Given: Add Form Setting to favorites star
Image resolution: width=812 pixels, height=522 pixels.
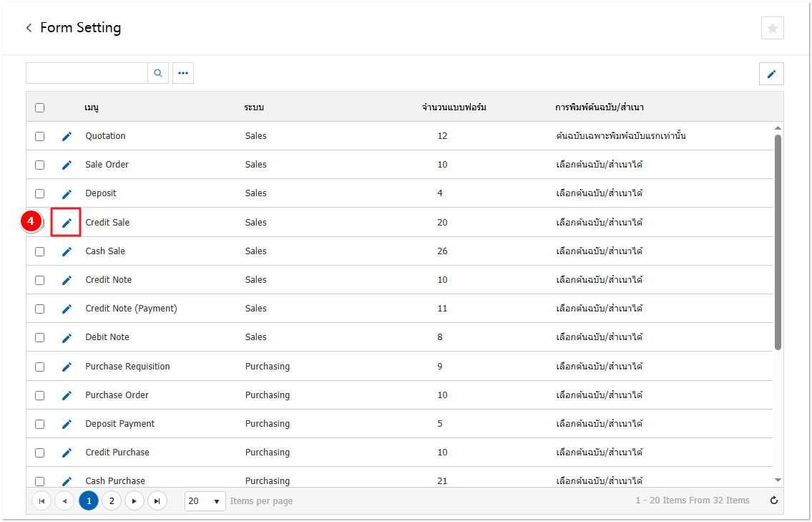Looking at the screenshot, I should coord(772,28).
